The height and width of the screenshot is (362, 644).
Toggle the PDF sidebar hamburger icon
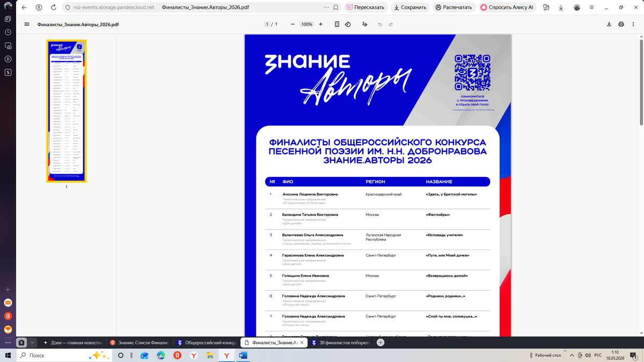[27, 24]
